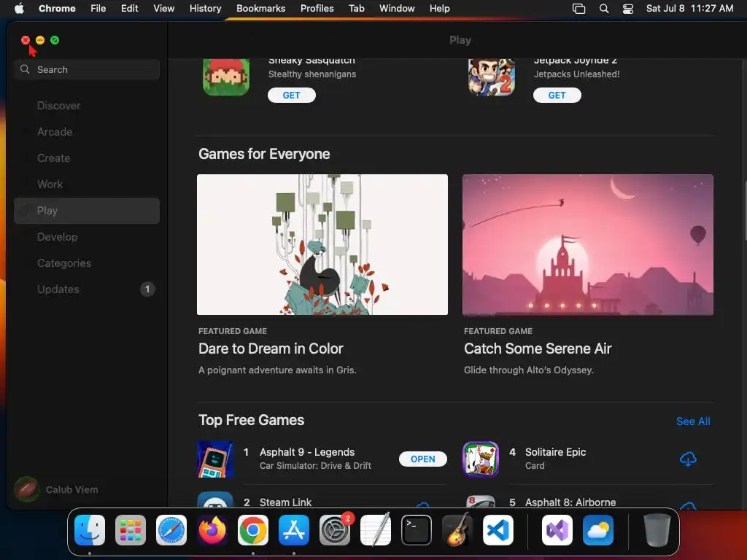
Task: Open System Settings from the dock
Action: pos(334,530)
